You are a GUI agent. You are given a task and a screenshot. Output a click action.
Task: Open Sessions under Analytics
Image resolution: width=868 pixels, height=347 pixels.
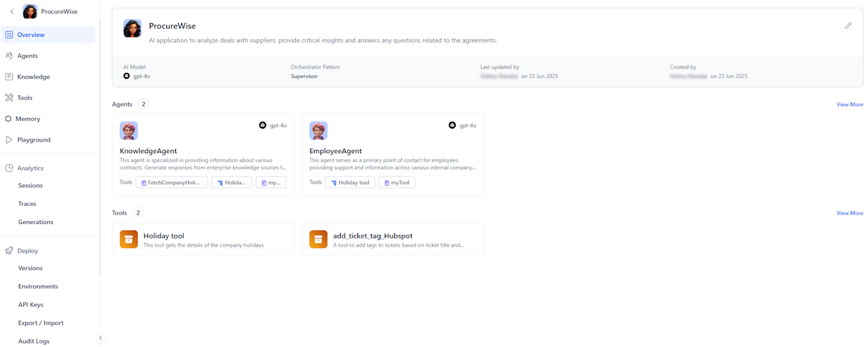coord(30,186)
